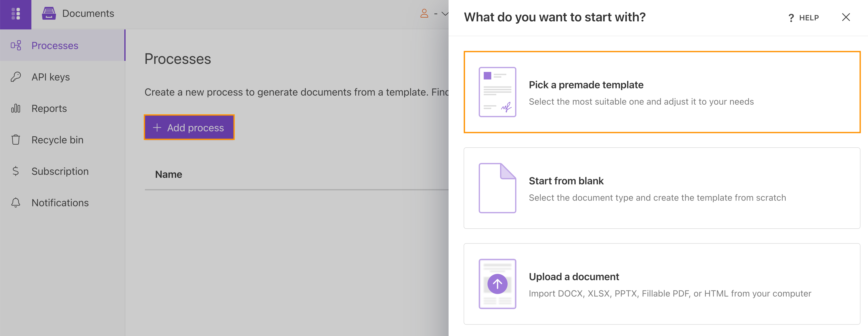Click the upload arrow document icon
The height and width of the screenshot is (336, 868).
coord(497,284)
